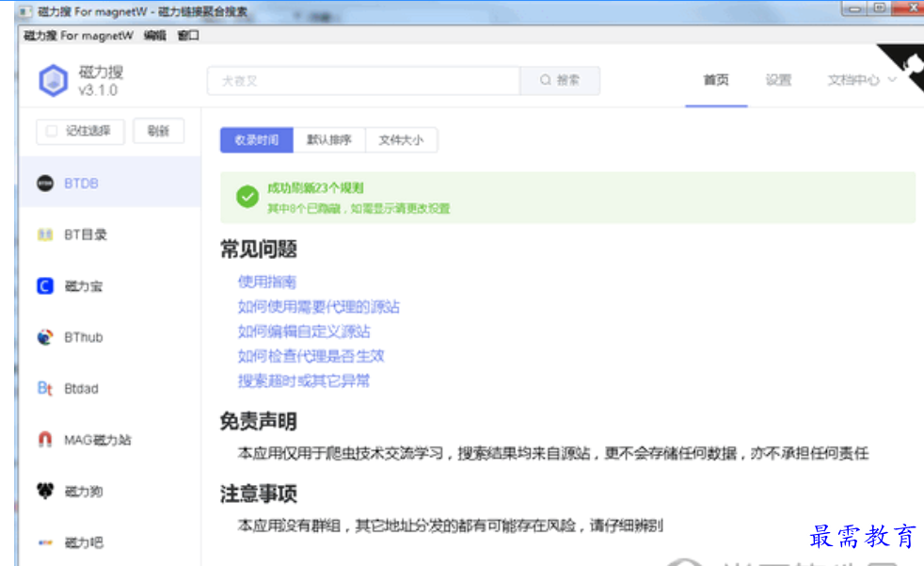
Task: Sort results by 收录时间
Action: (x=256, y=140)
